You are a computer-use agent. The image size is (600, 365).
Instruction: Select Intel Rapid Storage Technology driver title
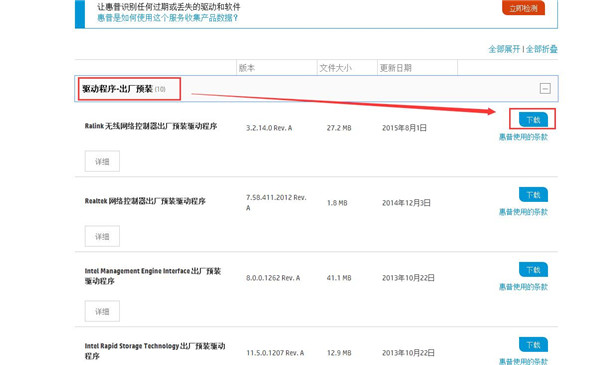tap(155, 351)
